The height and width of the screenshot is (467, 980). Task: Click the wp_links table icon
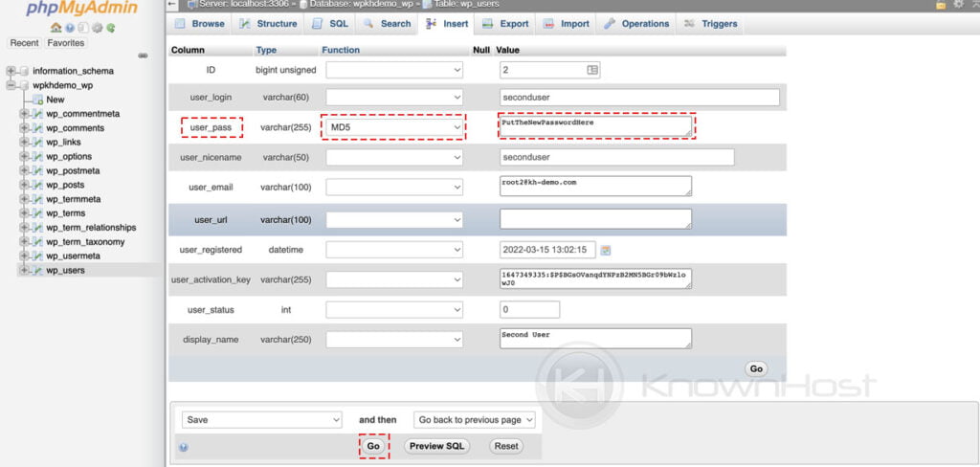pyautogui.click(x=38, y=143)
